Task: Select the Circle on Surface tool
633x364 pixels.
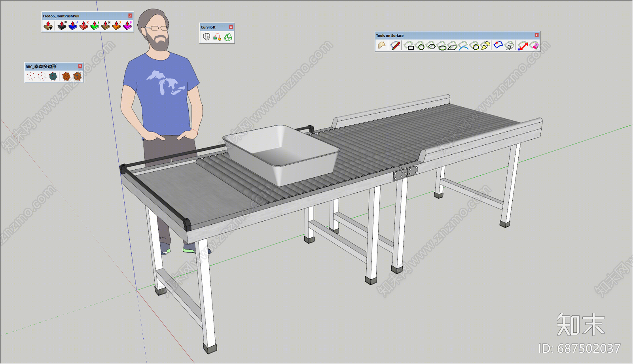Action: (419, 46)
